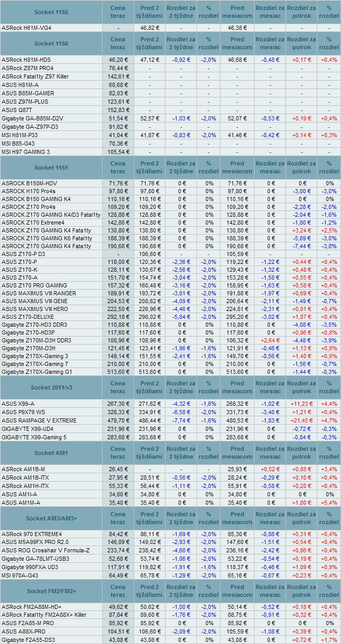This screenshot has width=341, height=644.
Task: Select the GIGABYTE X99-Gaming 5 name
Action: (x=34, y=438)
